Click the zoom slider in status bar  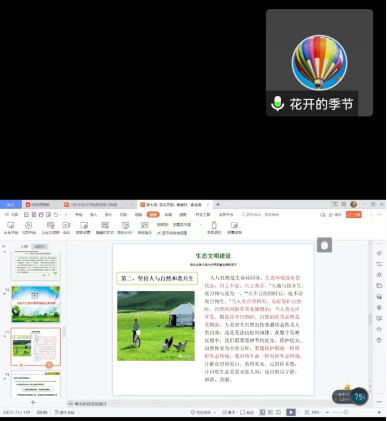(346, 412)
